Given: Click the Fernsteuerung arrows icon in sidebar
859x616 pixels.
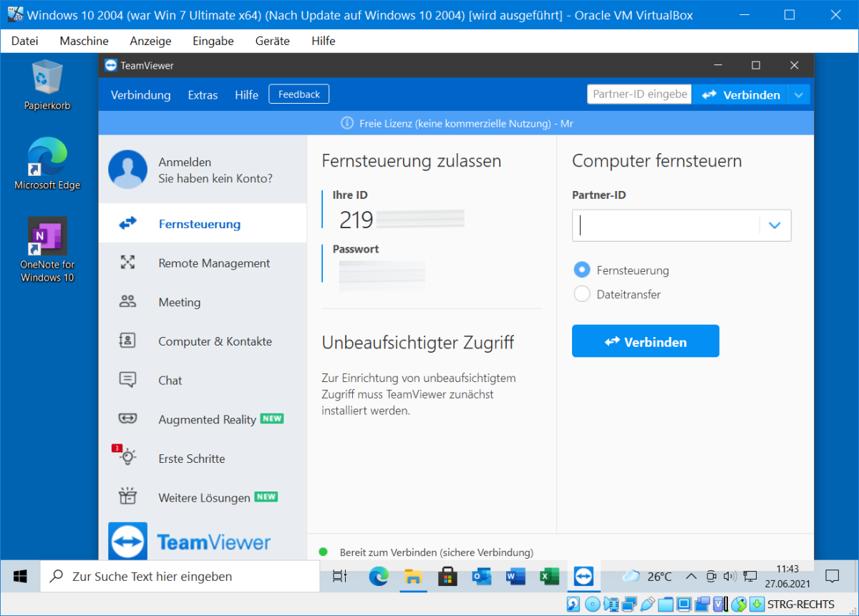Looking at the screenshot, I should (128, 224).
